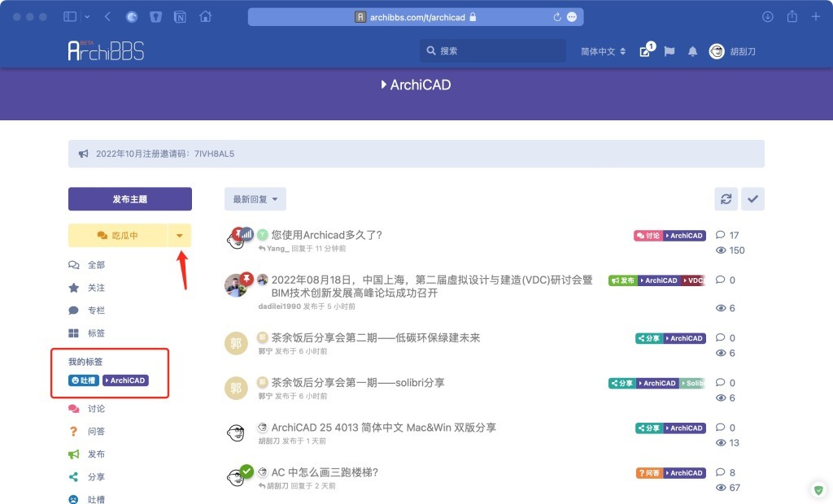Open the 胡刮刀 user menu
This screenshot has width=833, height=504.
[x=733, y=51]
